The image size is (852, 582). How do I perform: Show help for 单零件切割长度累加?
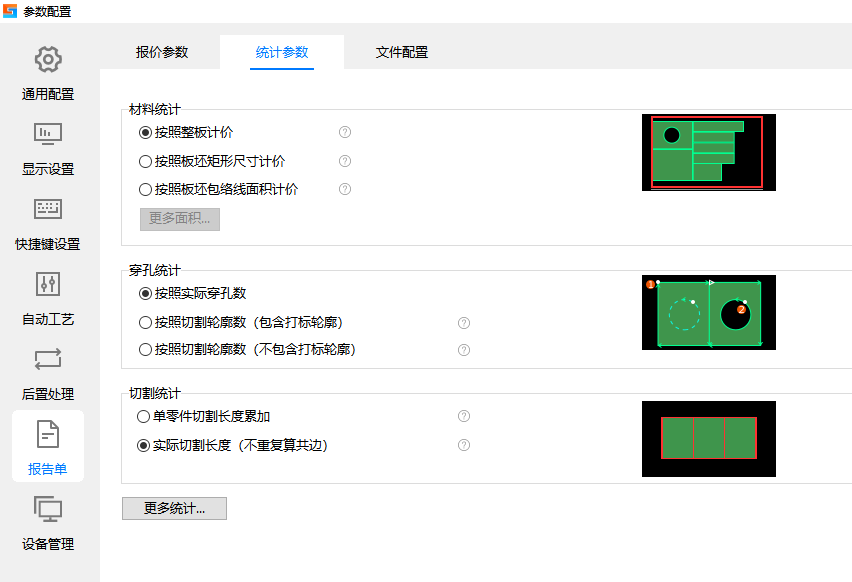[463, 416]
